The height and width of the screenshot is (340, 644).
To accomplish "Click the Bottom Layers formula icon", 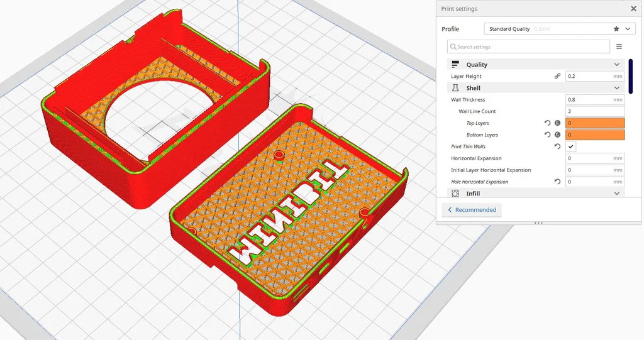I will (557, 134).
